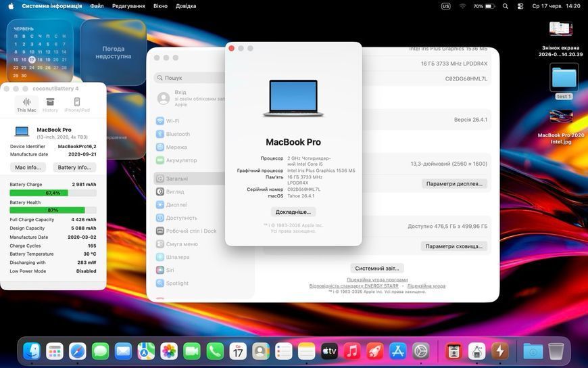This screenshot has width=588, height=368.
Task: Open Ліцензійна угода програми link
Action: coord(377,280)
